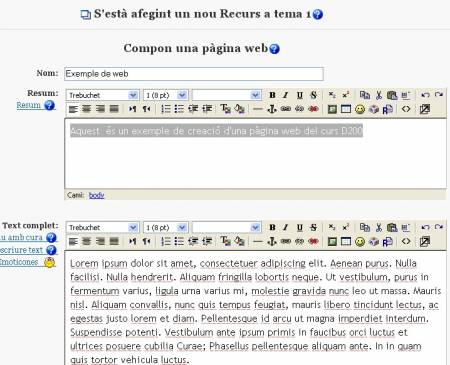Apply subscript in the Resum editor toolbar

tap(332, 95)
